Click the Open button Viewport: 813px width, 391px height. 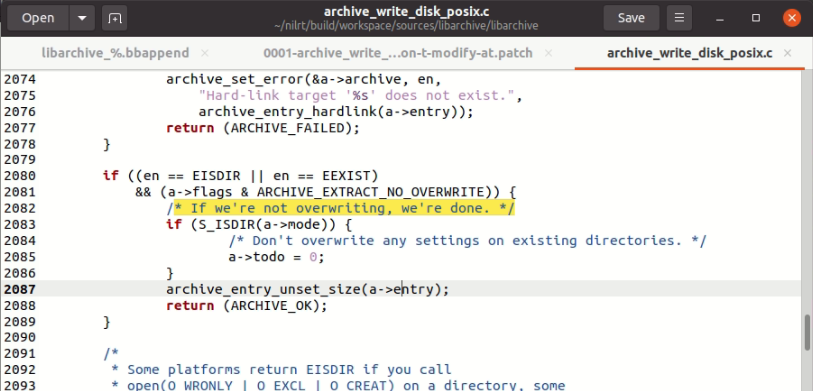tap(38, 18)
